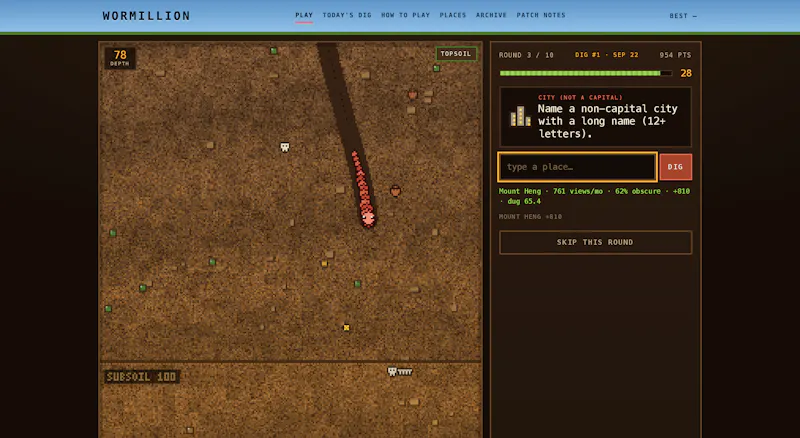Screen dimensions: 800x438
Task: Click the Topsoil layer badge
Action: (456, 54)
